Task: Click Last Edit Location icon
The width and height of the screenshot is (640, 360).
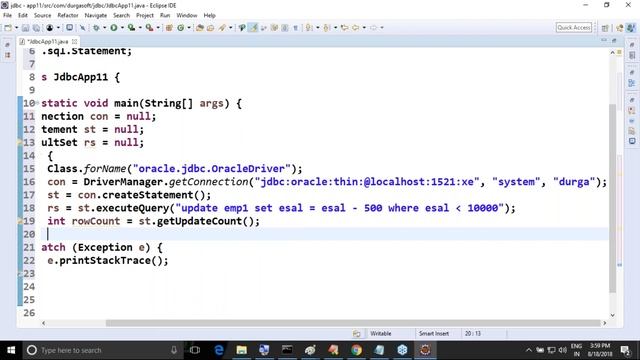Action: pos(344,28)
